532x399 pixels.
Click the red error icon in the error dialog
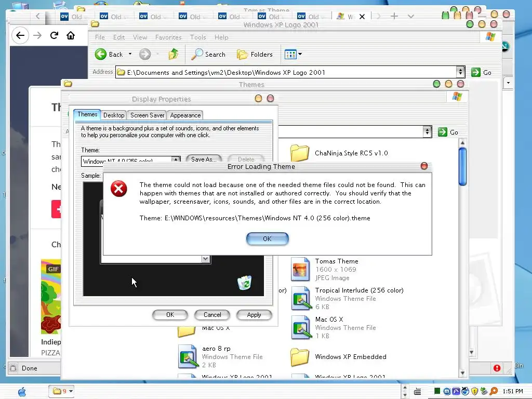[119, 189]
